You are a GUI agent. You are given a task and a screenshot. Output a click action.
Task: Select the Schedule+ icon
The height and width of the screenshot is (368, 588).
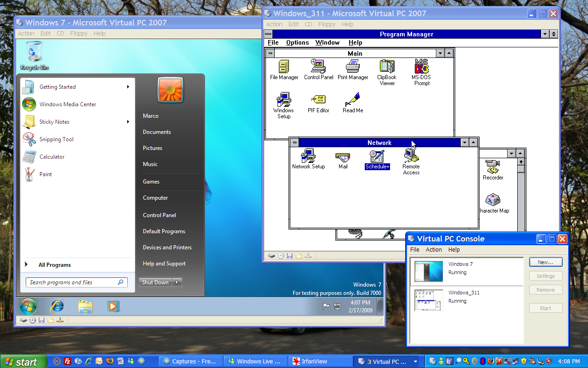(x=377, y=160)
